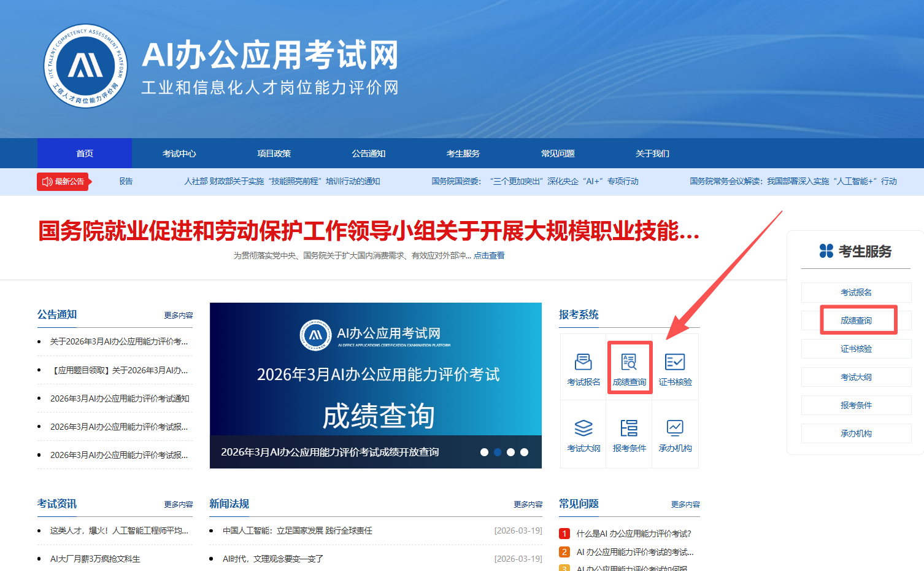The height and width of the screenshot is (571, 924).
Task: Open 更多内容 next to 公告通知
Action: 178,314
